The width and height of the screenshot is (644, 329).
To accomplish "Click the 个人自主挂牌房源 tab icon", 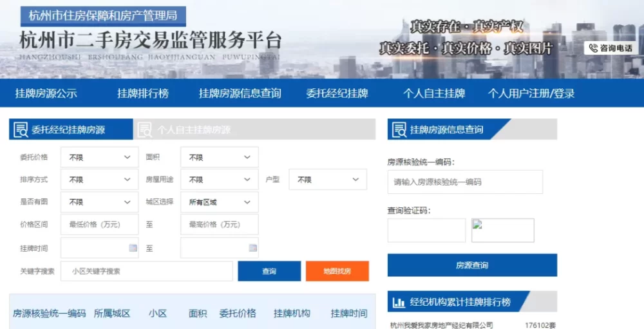I will point(146,129).
